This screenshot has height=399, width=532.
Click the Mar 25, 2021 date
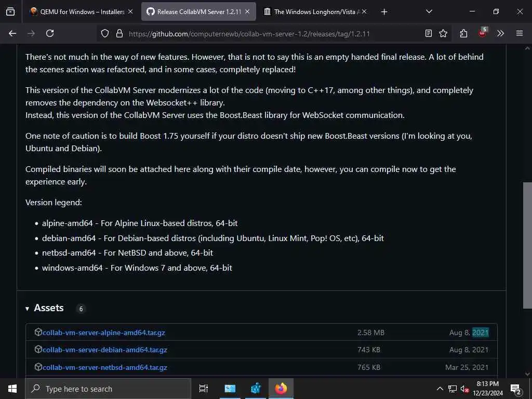[x=467, y=367]
